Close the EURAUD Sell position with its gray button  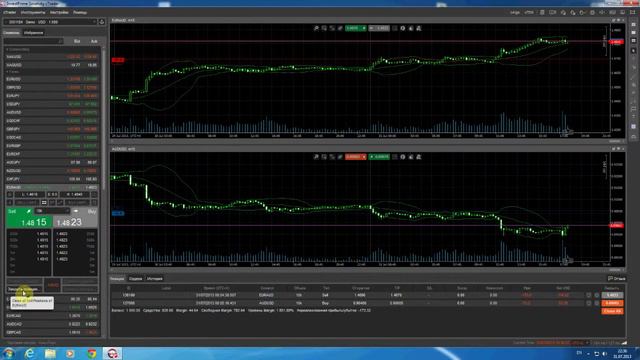click(x=612, y=295)
